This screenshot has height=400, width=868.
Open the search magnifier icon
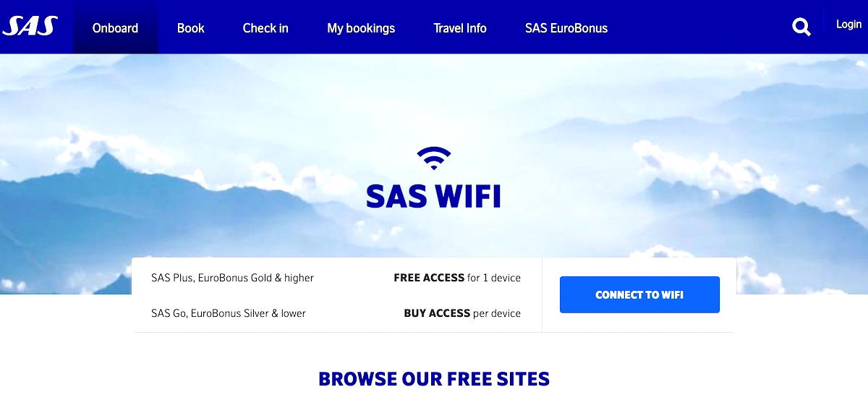click(801, 27)
